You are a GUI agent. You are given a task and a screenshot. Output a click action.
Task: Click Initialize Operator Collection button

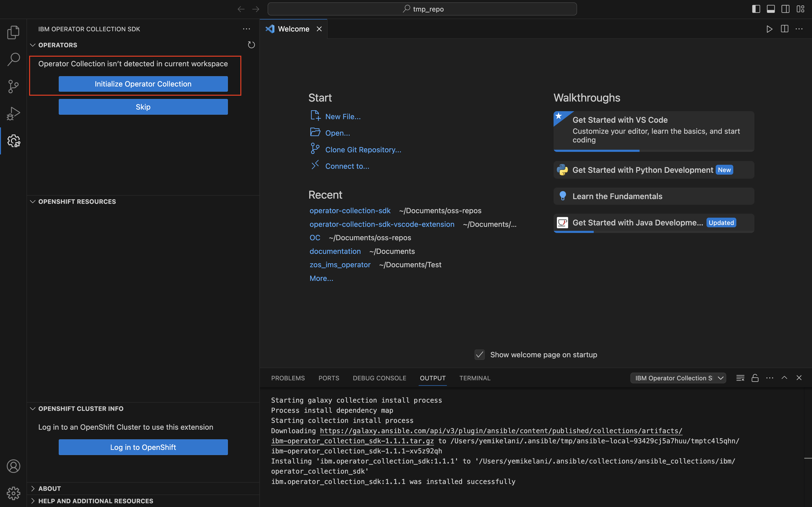pos(143,84)
